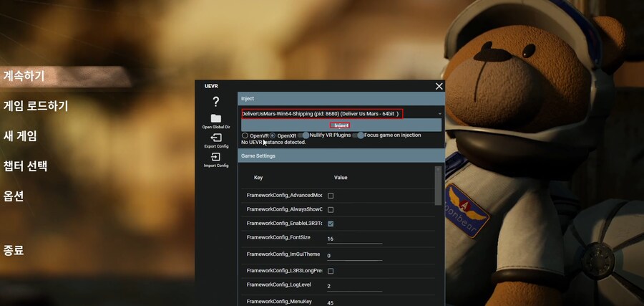
Task: Click the FrameworkConfig_FontSize value field
Action: coord(353,239)
